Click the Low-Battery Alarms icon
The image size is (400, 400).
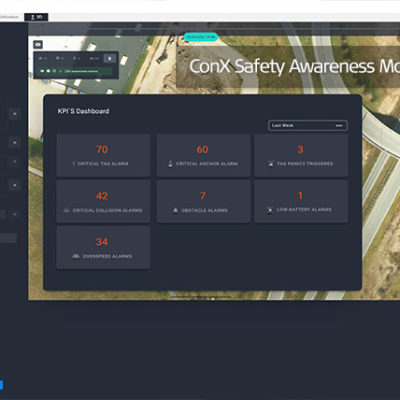tap(270, 210)
